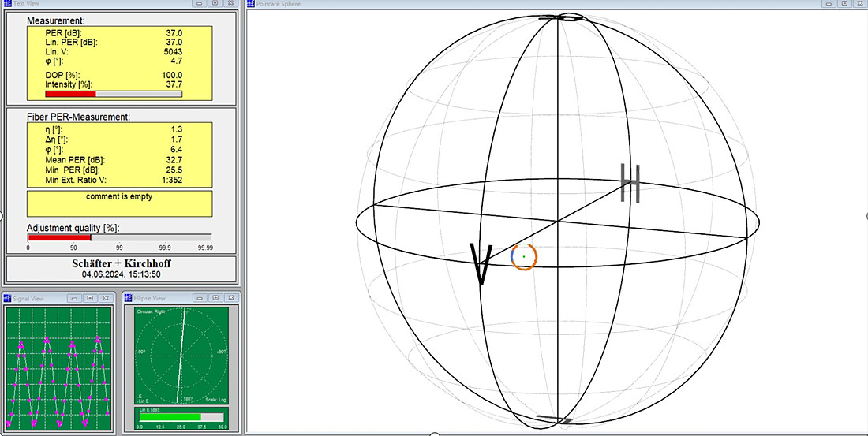Close the Poincaré Sphere window
This screenshot has width=868, height=436.
pos(859,3)
